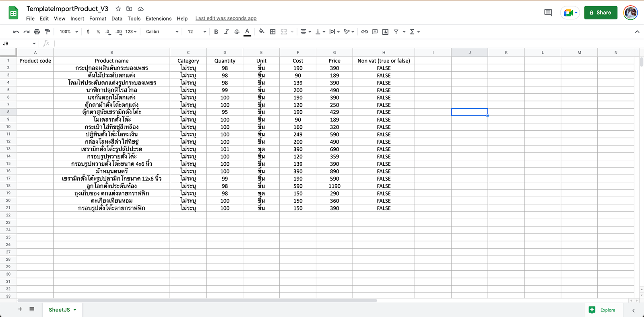Open the Tools menu
This screenshot has width=644, height=317.
[x=134, y=19]
